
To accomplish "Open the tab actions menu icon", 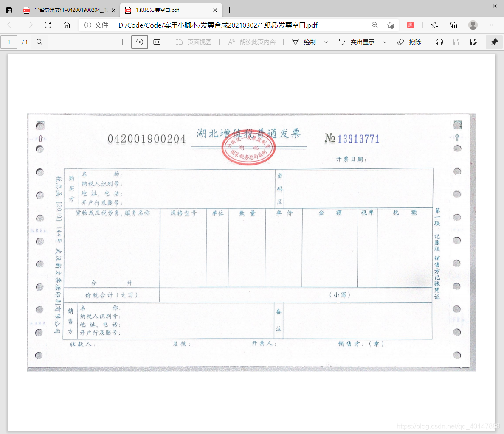I will click(9, 10).
